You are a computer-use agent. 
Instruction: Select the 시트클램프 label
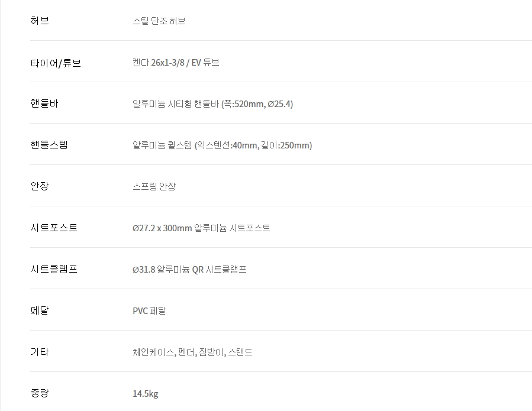point(54,270)
